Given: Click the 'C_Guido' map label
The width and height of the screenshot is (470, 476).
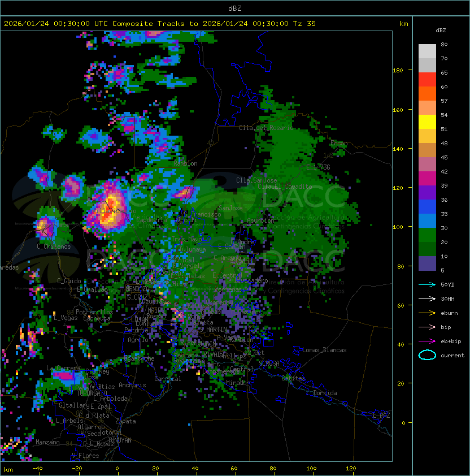Looking at the screenshot, I should click(69, 281).
